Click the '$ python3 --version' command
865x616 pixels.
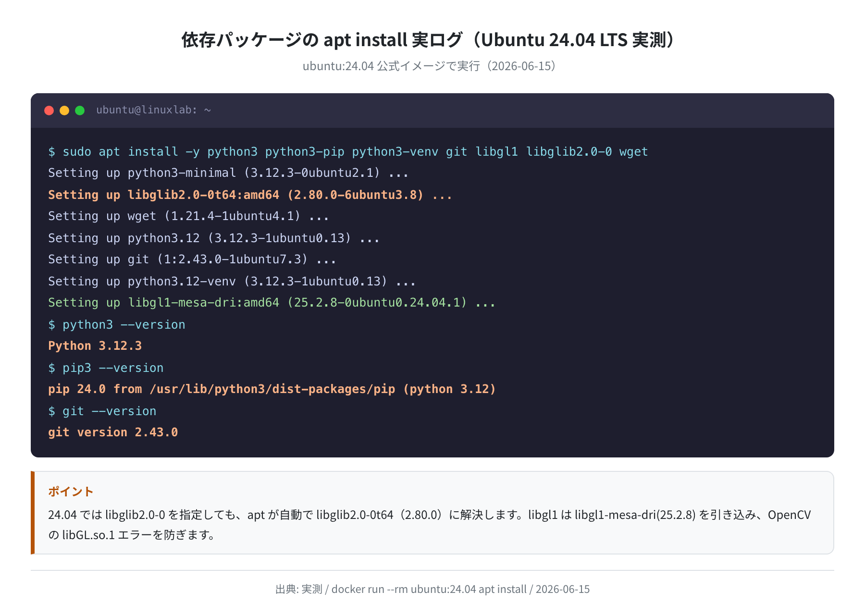coord(117,325)
